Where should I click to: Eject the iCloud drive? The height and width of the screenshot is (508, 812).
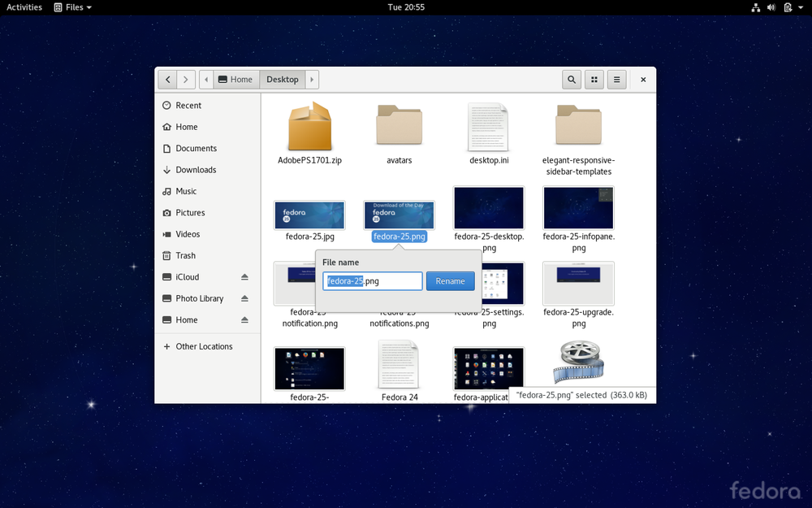pos(244,277)
